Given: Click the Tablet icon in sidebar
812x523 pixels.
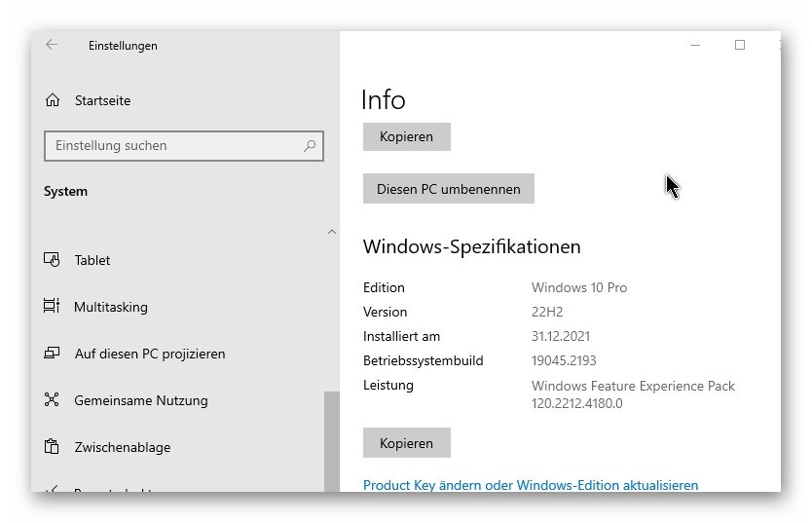Looking at the screenshot, I should (53, 260).
